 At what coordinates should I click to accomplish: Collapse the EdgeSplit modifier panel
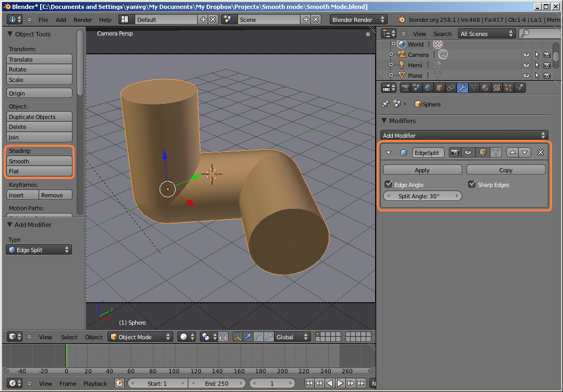[389, 152]
